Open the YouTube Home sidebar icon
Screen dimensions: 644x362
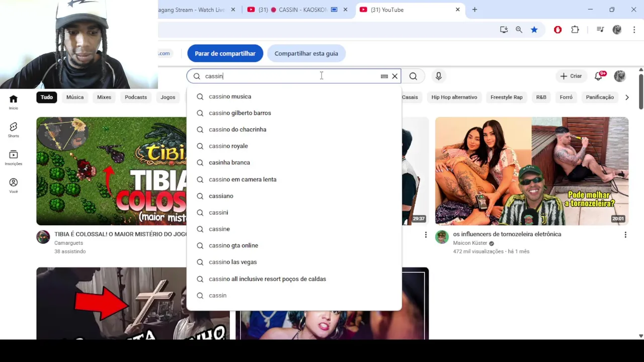14,102
